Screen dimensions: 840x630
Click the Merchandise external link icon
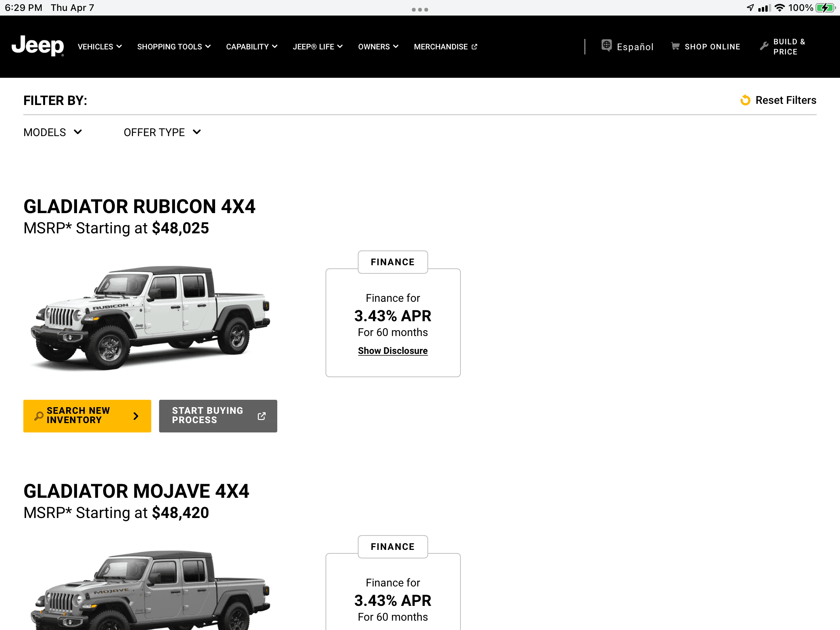tap(474, 47)
